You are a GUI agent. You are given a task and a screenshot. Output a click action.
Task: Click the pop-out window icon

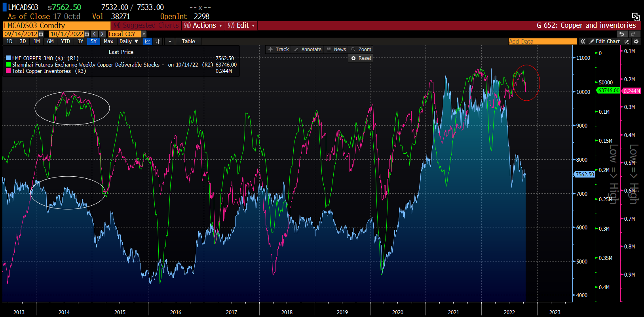coord(635,16)
